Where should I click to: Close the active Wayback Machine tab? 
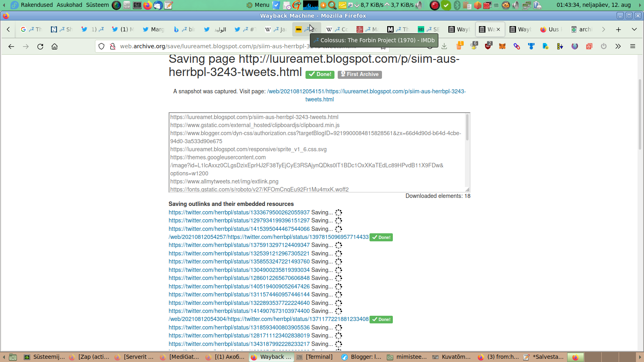coord(498,29)
